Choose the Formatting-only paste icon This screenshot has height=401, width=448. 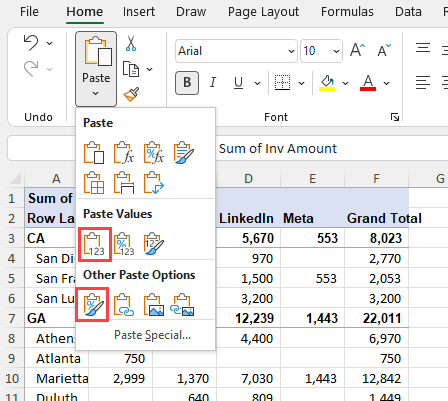93,305
